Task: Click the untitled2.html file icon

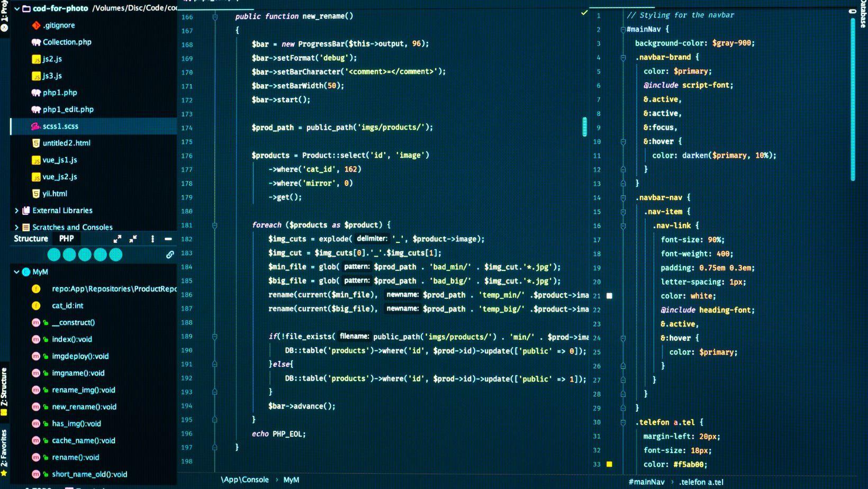Action: (x=36, y=143)
